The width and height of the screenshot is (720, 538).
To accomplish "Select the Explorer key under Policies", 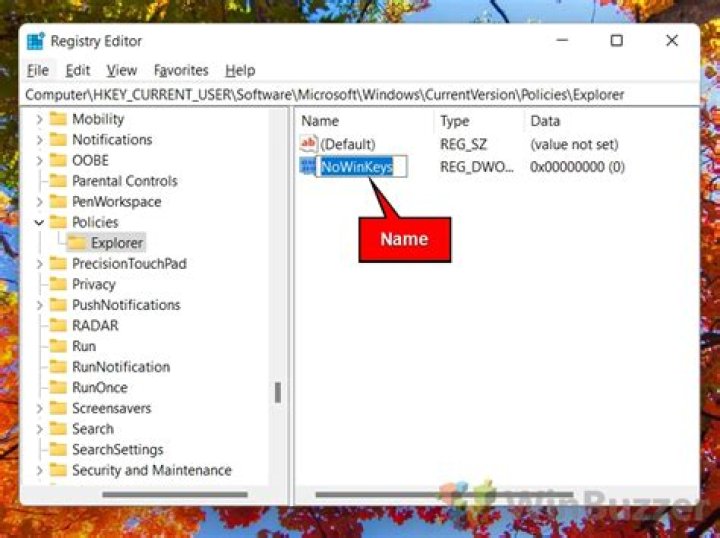I will (x=117, y=243).
